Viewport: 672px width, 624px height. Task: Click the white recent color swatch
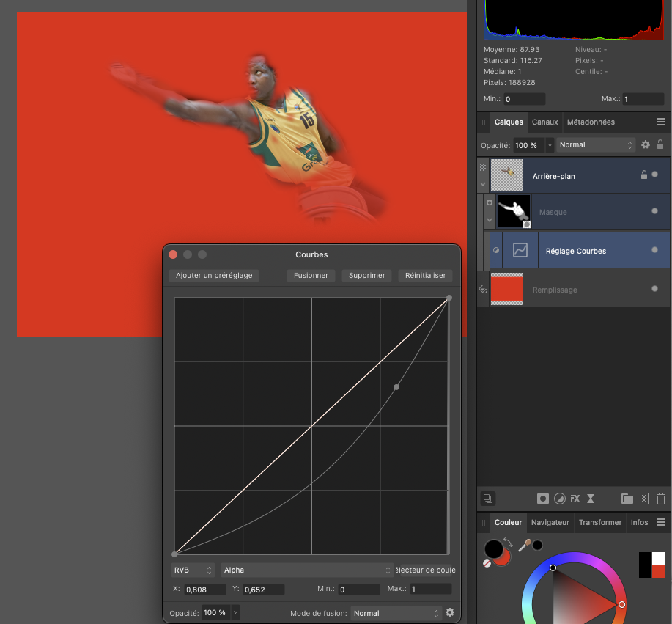coord(658,558)
